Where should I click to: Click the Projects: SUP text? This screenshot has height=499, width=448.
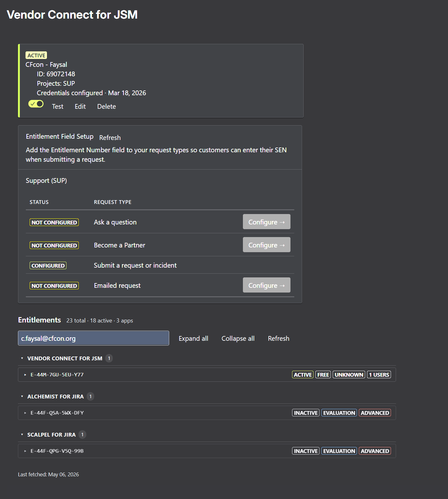click(x=56, y=84)
